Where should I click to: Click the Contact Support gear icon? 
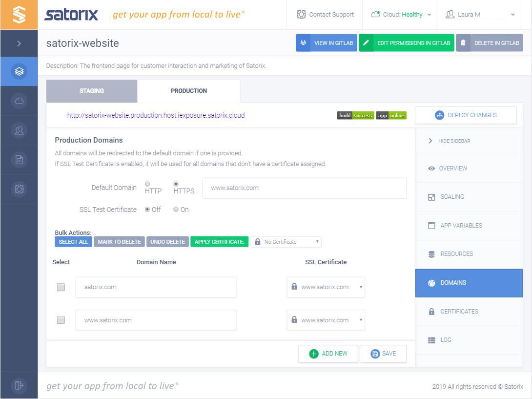point(302,15)
